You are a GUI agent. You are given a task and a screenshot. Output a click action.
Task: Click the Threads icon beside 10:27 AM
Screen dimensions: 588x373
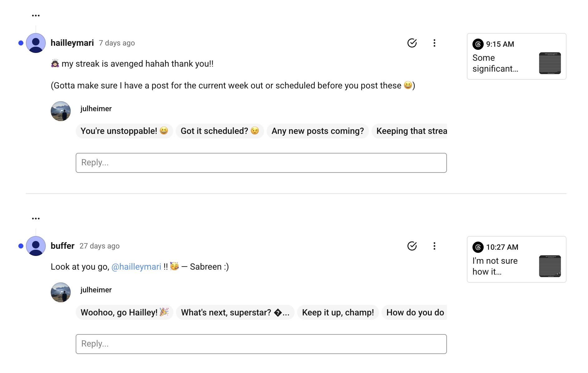(478, 247)
